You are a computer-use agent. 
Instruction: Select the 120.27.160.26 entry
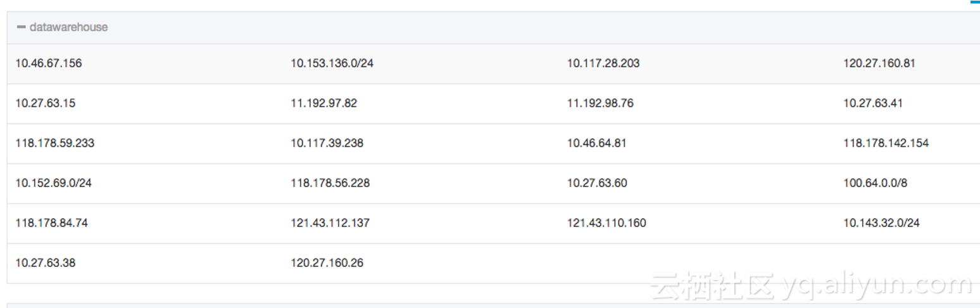[327, 262]
